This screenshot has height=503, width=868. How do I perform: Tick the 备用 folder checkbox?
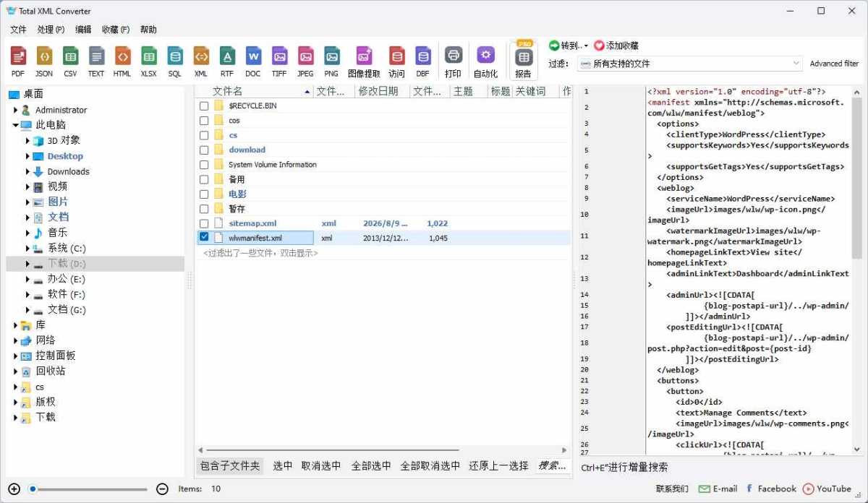pos(204,179)
